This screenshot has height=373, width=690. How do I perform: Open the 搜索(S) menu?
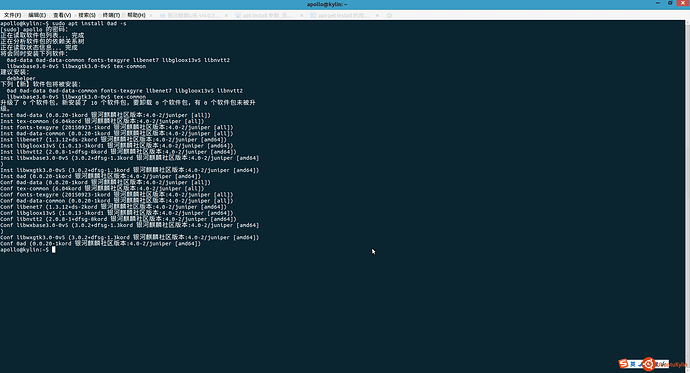[x=87, y=15]
